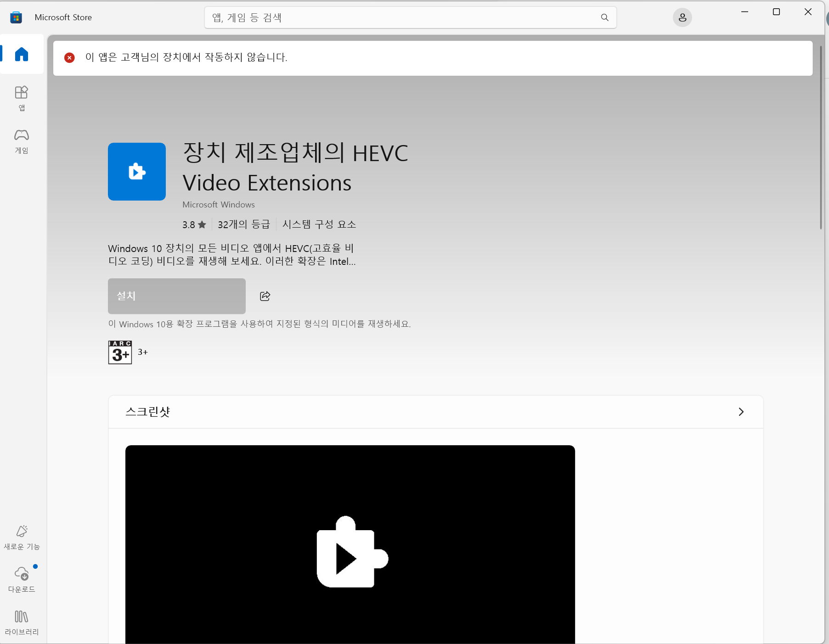This screenshot has height=644, width=829.
Task: Click the rating star icon
Action: 202,224
